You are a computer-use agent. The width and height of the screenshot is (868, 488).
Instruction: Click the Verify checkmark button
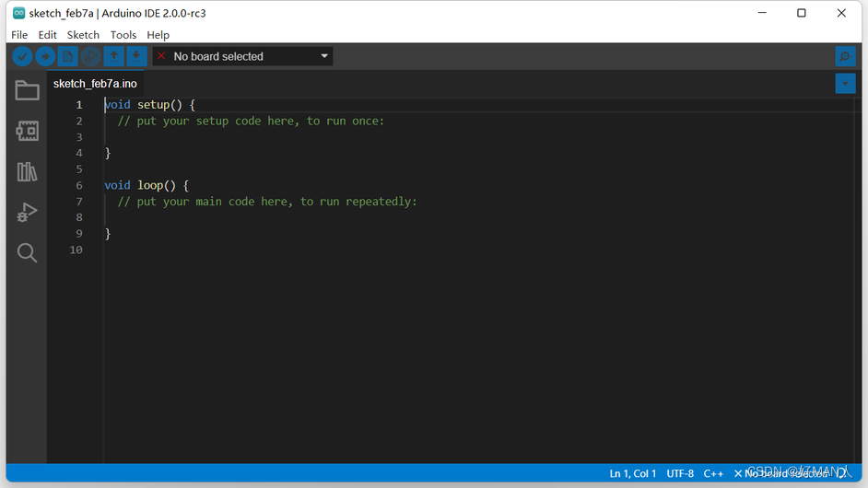point(22,56)
